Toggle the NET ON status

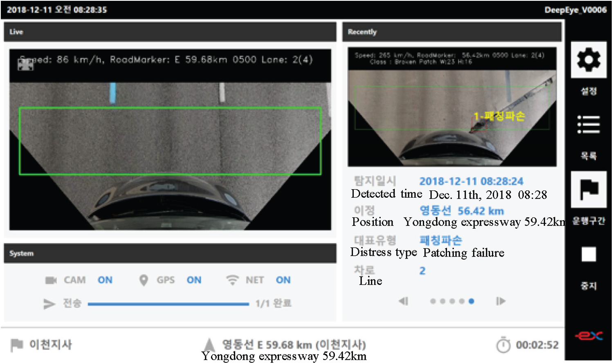point(283,280)
